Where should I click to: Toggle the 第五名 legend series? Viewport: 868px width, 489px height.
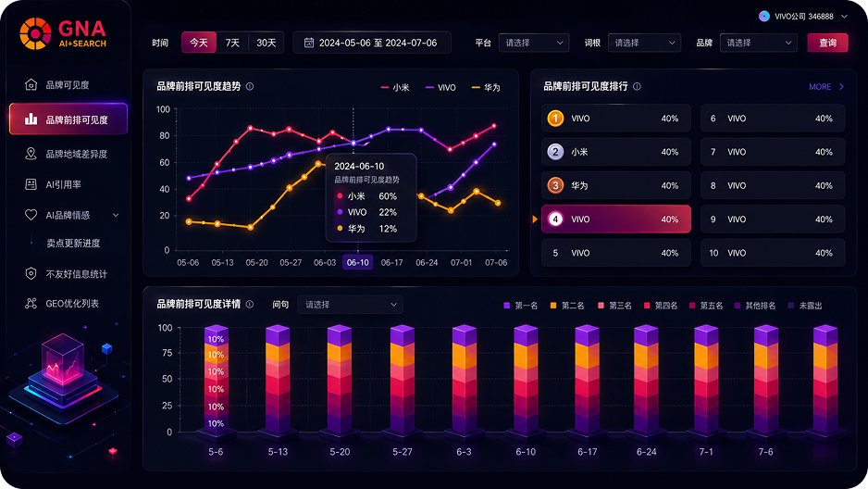click(x=706, y=305)
